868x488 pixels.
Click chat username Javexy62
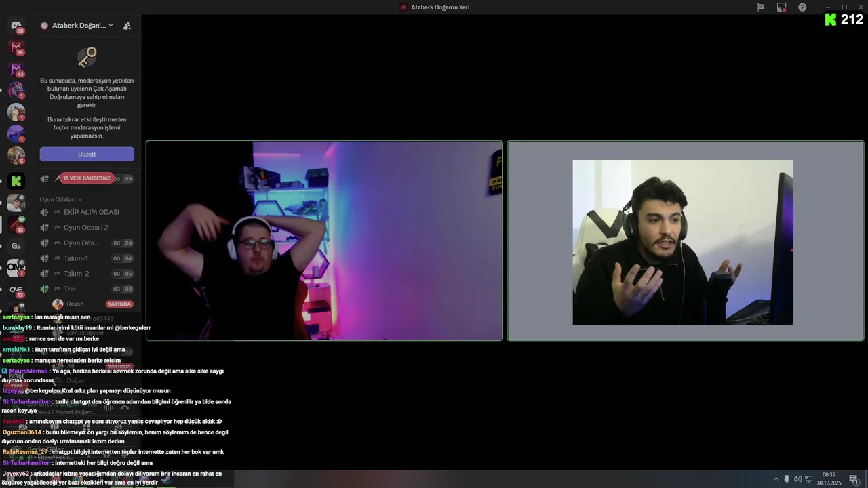[x=16, y=474]
